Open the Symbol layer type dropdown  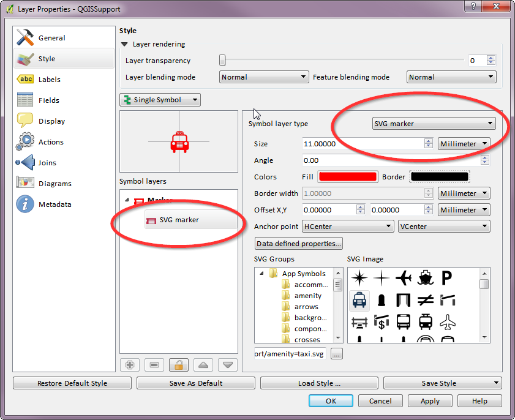coord(434,124)
